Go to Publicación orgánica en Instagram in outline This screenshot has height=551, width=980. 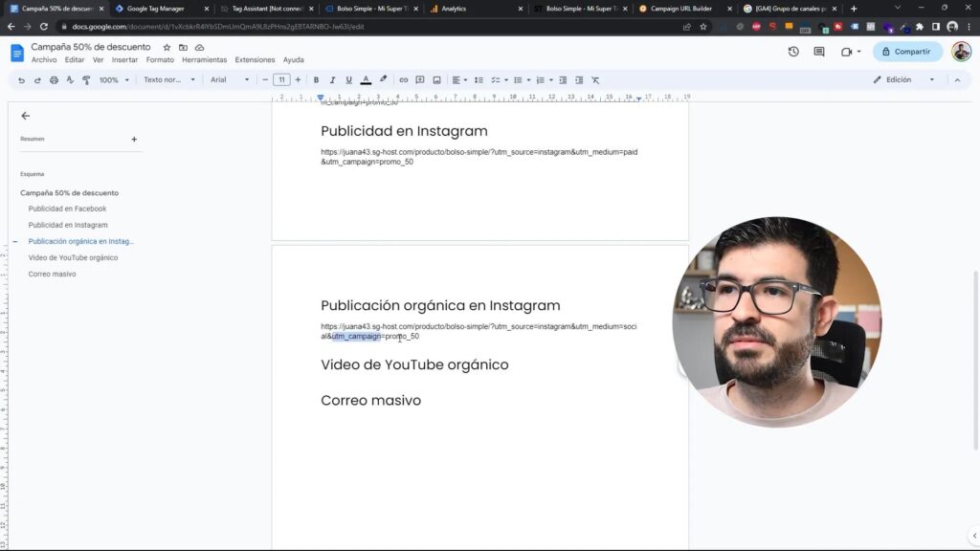[81, 241]
